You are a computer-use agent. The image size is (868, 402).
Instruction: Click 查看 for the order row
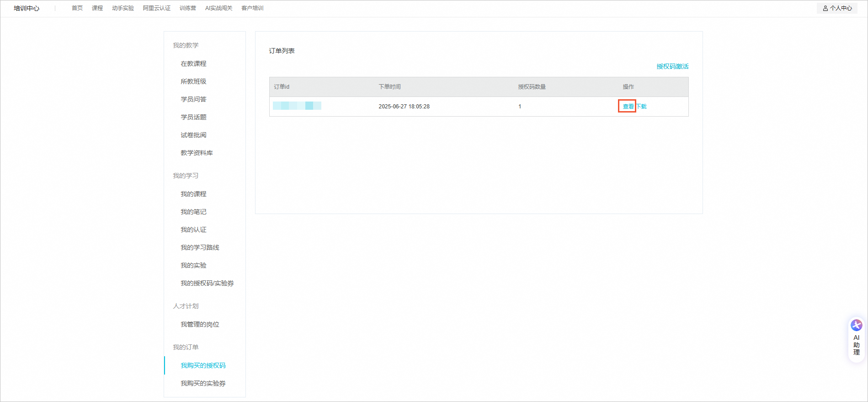(x=628, y=107)
